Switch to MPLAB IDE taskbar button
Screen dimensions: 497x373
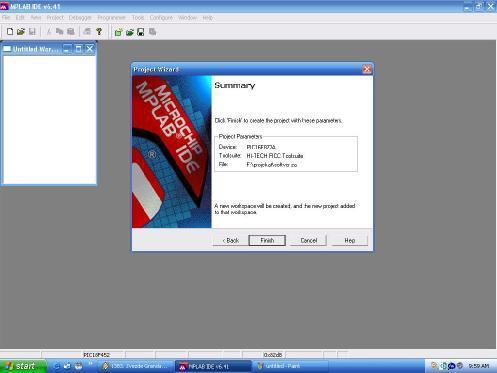pos(213,366)
